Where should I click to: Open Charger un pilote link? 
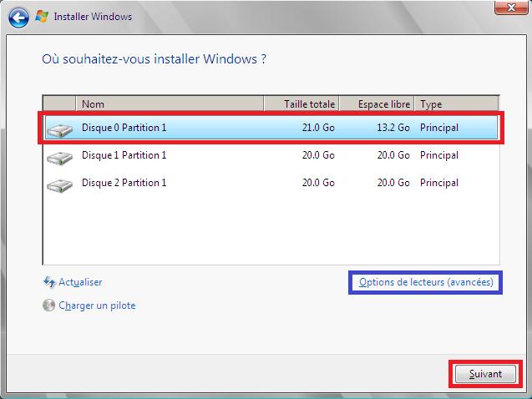coord(97,306)
